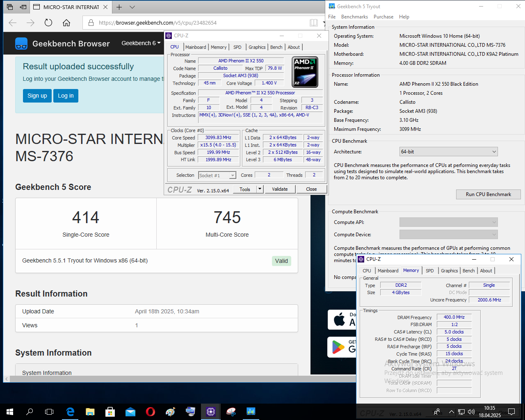Switch to Edge in the taskbar
The image size is (525, 420).
pos(70,412)
